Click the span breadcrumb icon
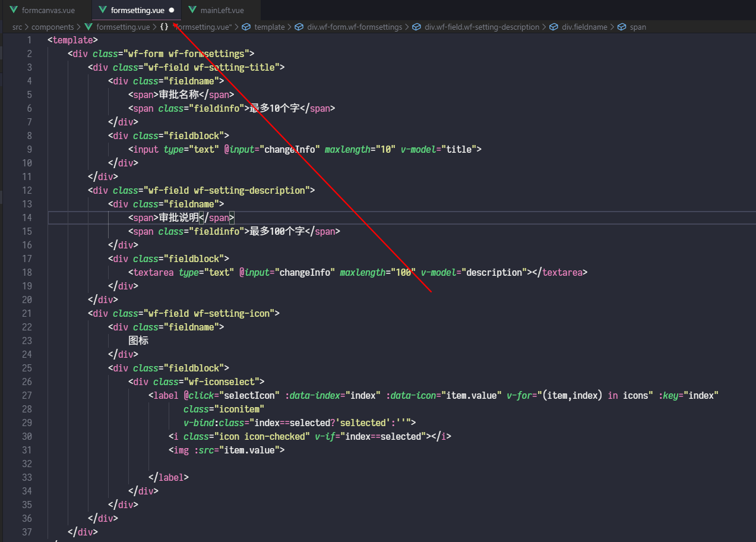This screenshot has width=756, height=542. coord(622,27)
